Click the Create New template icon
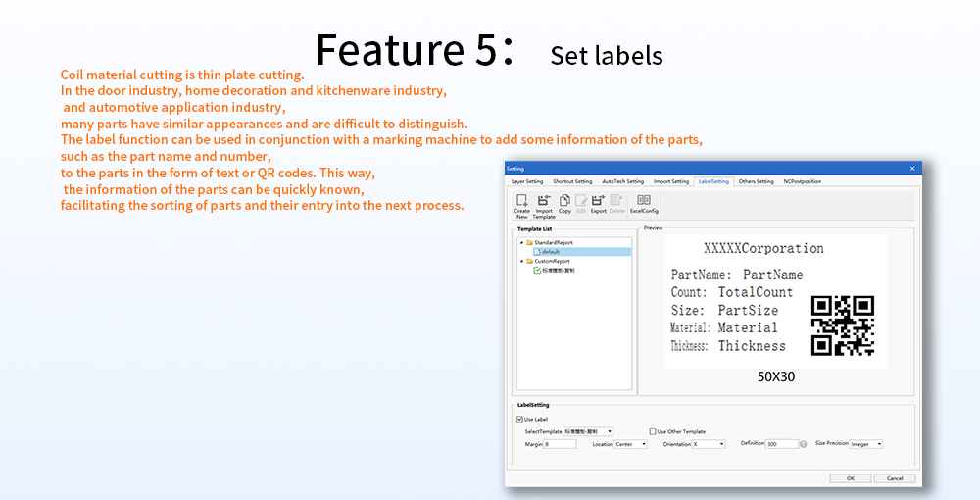 [x=521, y=204]
